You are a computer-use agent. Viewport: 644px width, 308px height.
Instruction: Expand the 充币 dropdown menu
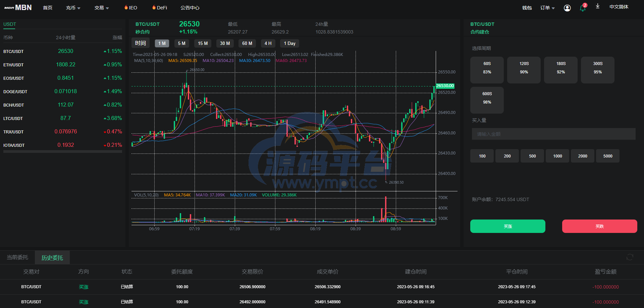tap(73, 8)
